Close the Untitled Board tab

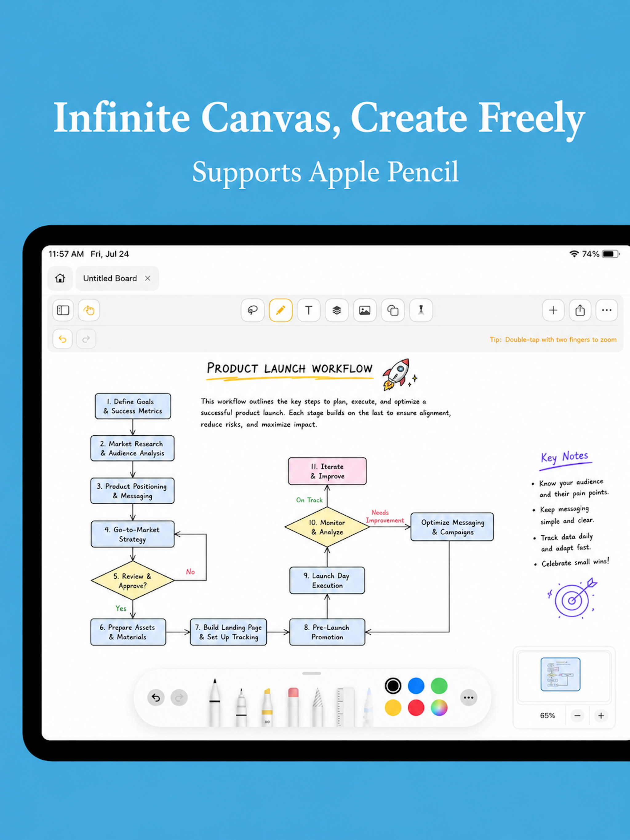pos(147,278)
